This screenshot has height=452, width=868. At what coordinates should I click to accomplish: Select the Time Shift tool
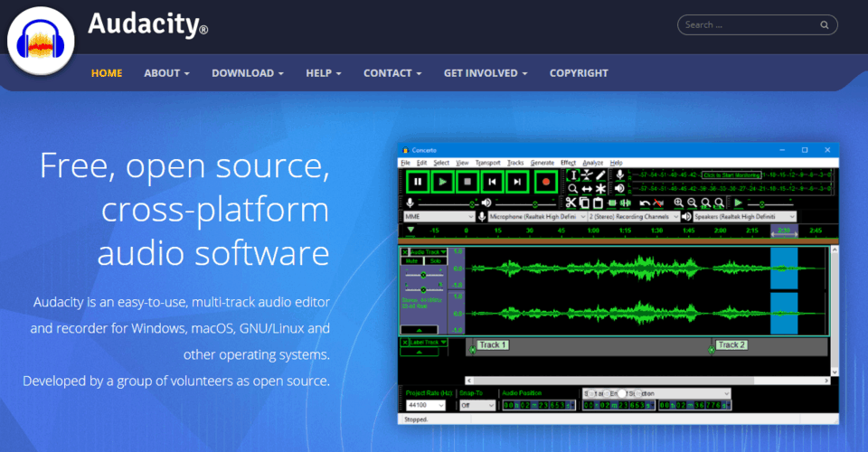[x=587, y=189]
